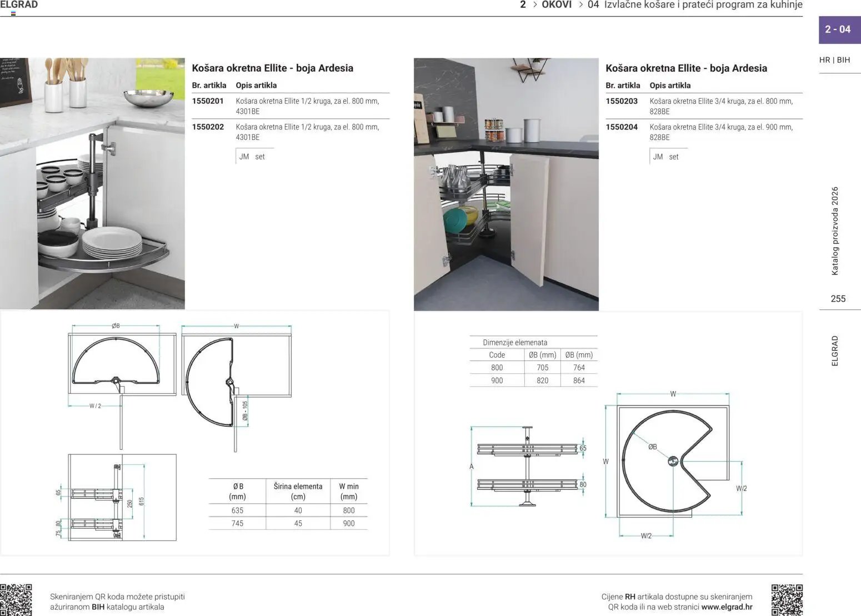
Task: Click the two-shelf side view with dimension A
Action: pos(528,467)
